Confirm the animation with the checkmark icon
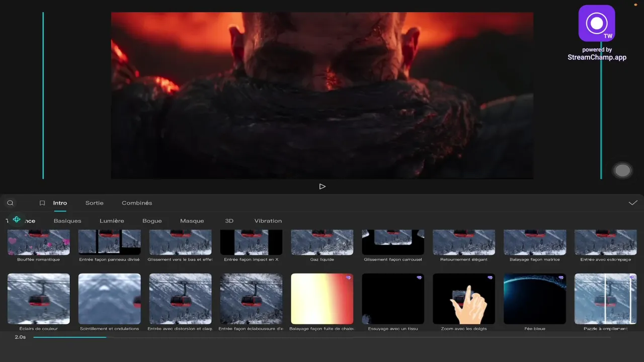 (633, 203)
